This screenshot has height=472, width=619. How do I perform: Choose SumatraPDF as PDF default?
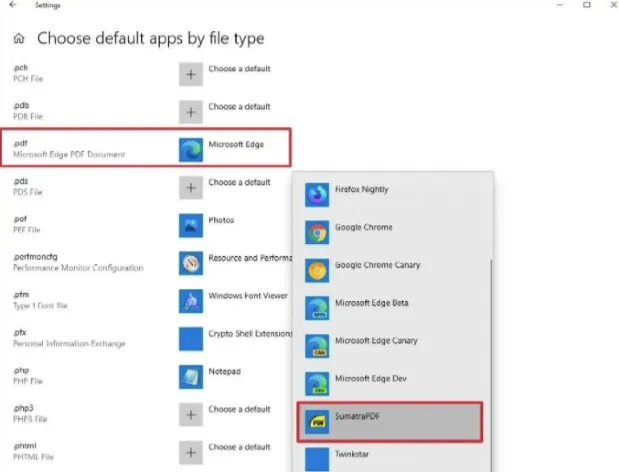(390, 422)
